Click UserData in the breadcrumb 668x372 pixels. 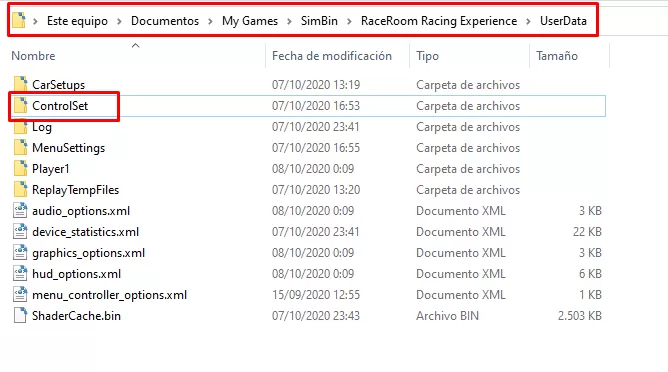(563, 21)
